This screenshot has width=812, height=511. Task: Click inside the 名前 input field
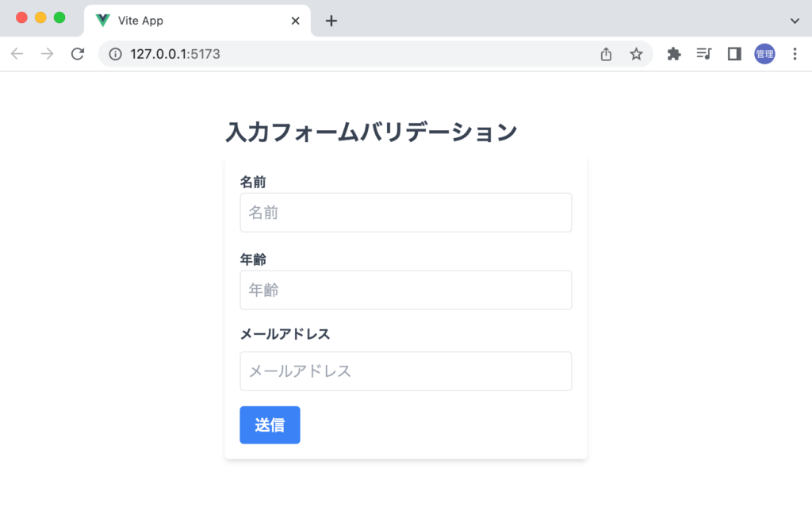point(405,212)
